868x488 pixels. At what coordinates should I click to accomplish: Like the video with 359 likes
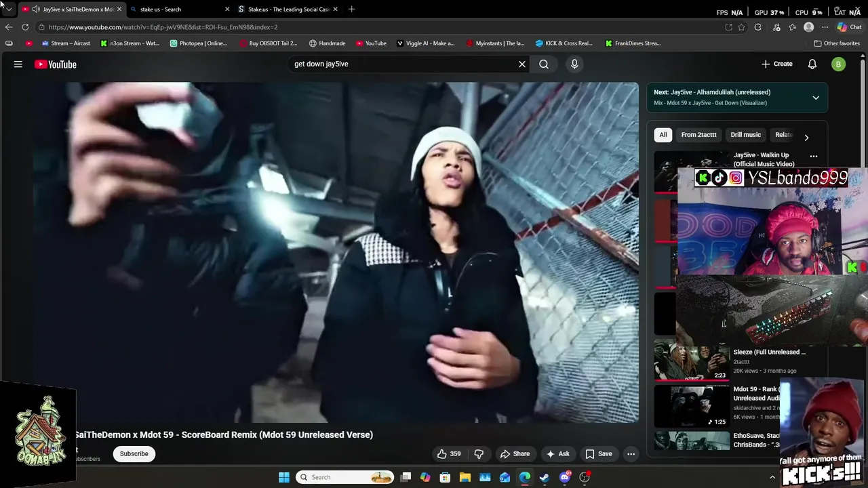(449, 454)
